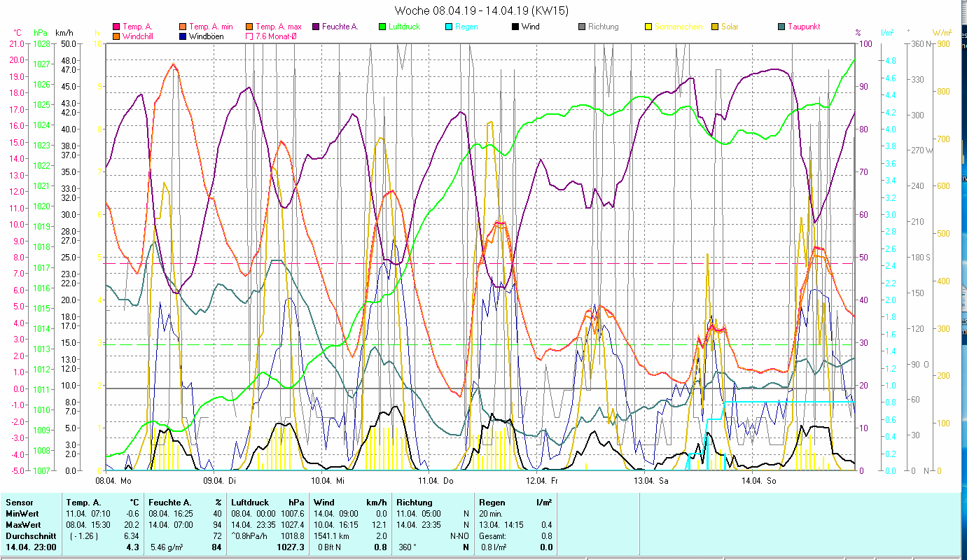The height and width of the screenshot is (560, 967).
Task: Click the MinWert row label
Action: click(23, 514)
